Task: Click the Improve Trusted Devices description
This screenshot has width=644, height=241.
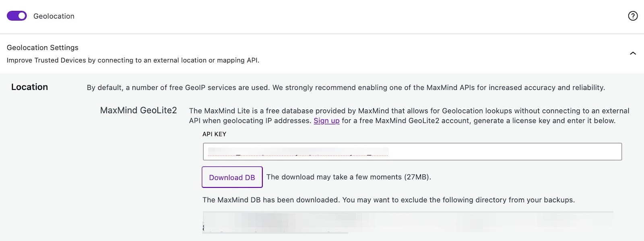Action: click(x=133, y=60)
